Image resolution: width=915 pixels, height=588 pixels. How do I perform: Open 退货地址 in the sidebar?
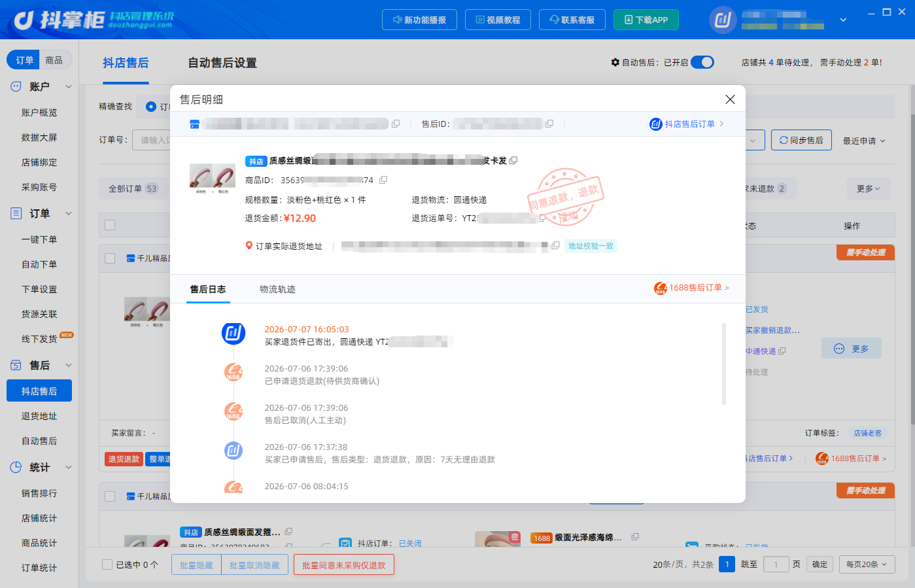tap(39, 416)
